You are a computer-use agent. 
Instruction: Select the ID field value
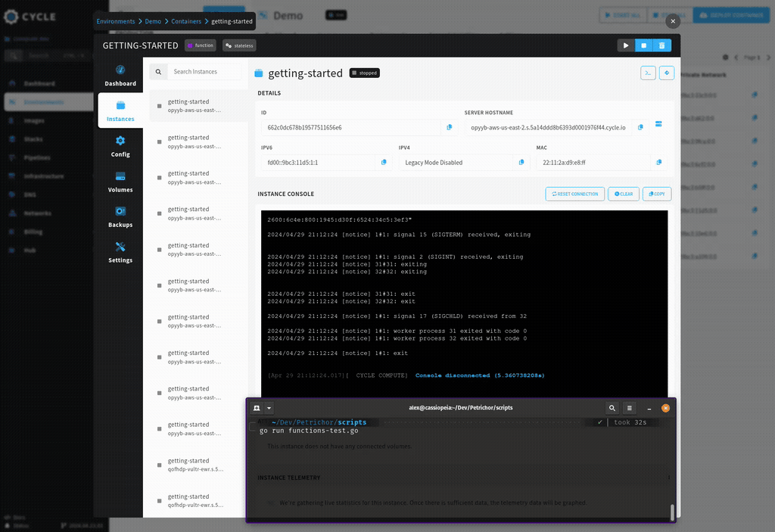tap(351, 128)
